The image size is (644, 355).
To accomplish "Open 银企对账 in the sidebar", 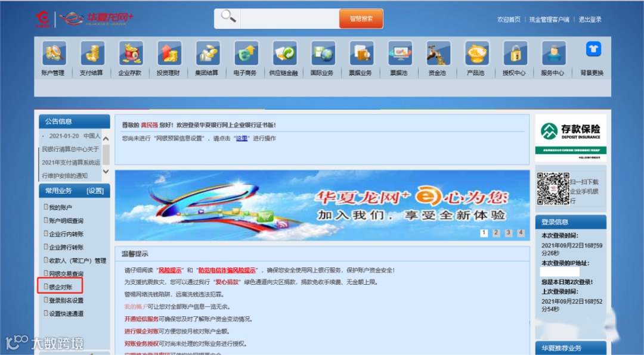I will pos(60,287).
